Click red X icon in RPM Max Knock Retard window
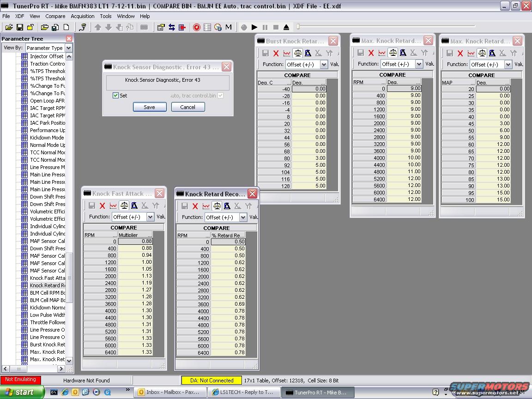The image size is (532, 399). 371,53
